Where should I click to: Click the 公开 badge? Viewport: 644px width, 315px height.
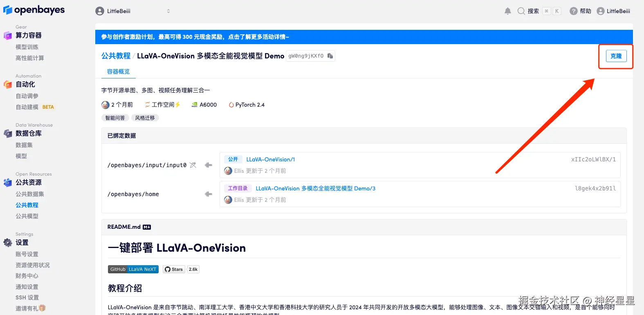[x=233, y=159]
